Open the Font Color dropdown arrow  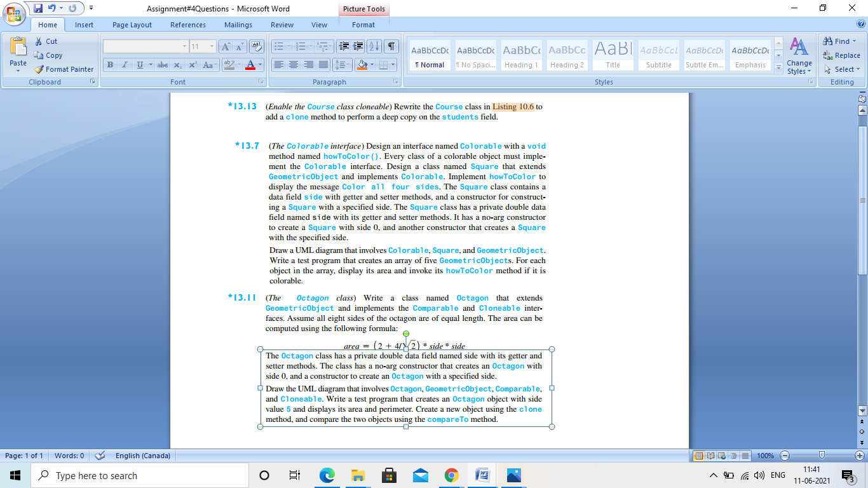pos(261,65)
